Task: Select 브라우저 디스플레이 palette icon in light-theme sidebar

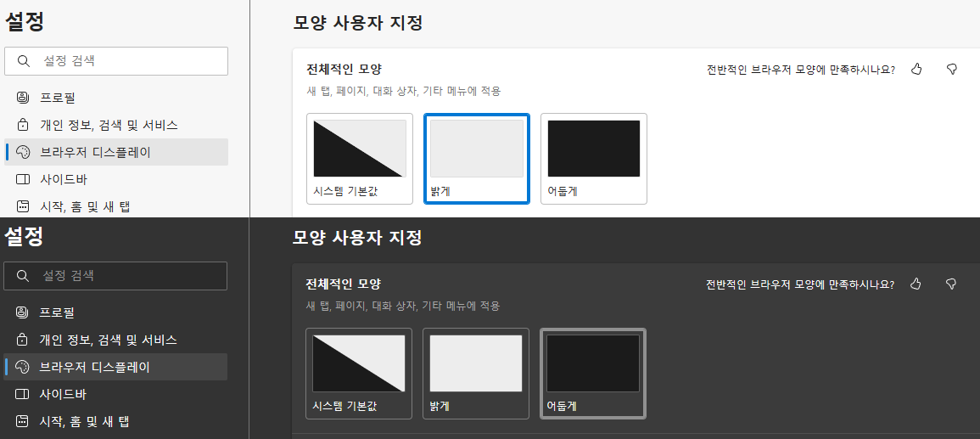Action: click(x=23, y=152)
